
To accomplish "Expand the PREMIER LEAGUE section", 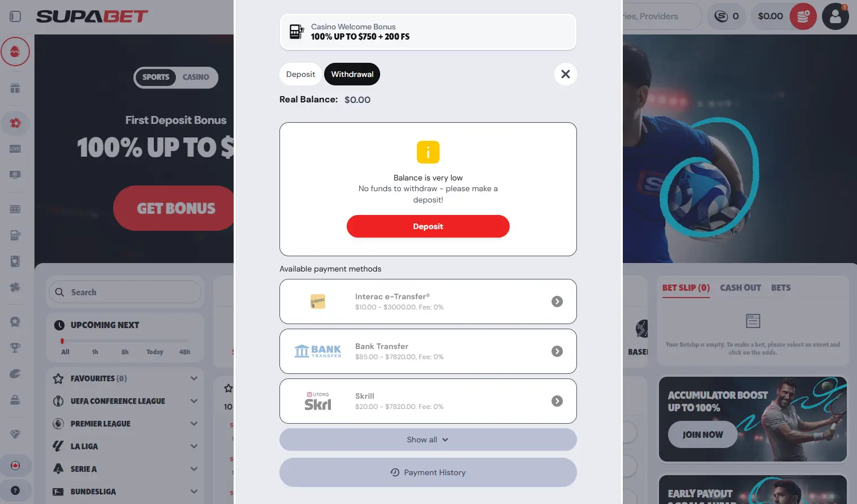I will click(x=125, y=424).
